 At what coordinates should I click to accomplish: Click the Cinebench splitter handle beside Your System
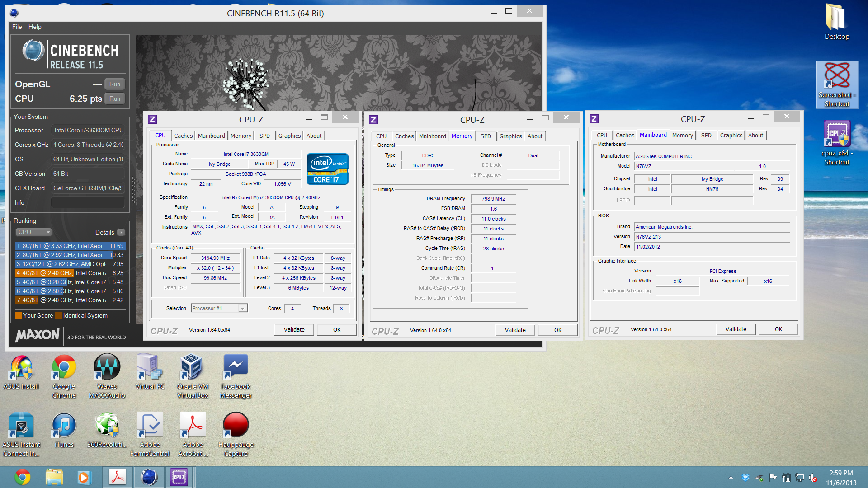[x=133, y=190]
